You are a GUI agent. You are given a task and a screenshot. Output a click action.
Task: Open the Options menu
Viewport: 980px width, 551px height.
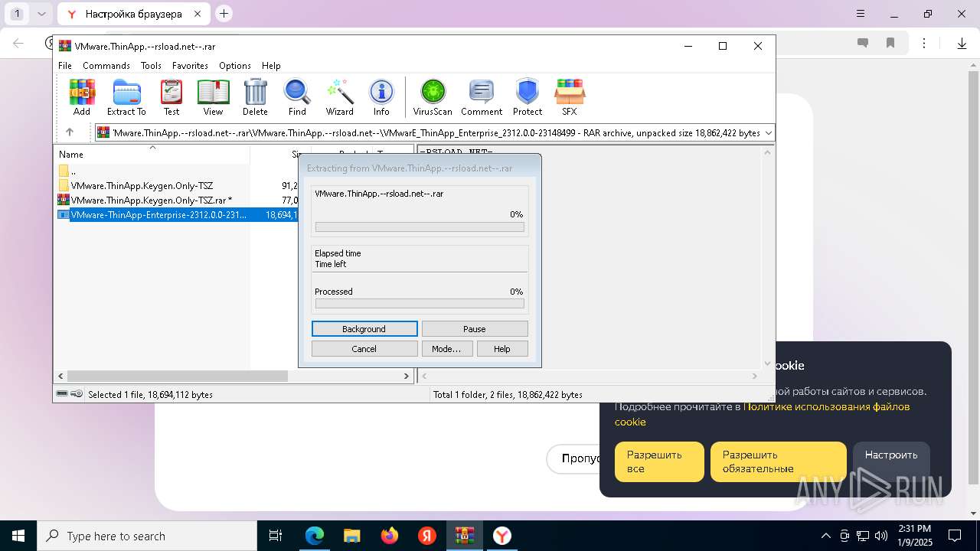pos(235,66)
